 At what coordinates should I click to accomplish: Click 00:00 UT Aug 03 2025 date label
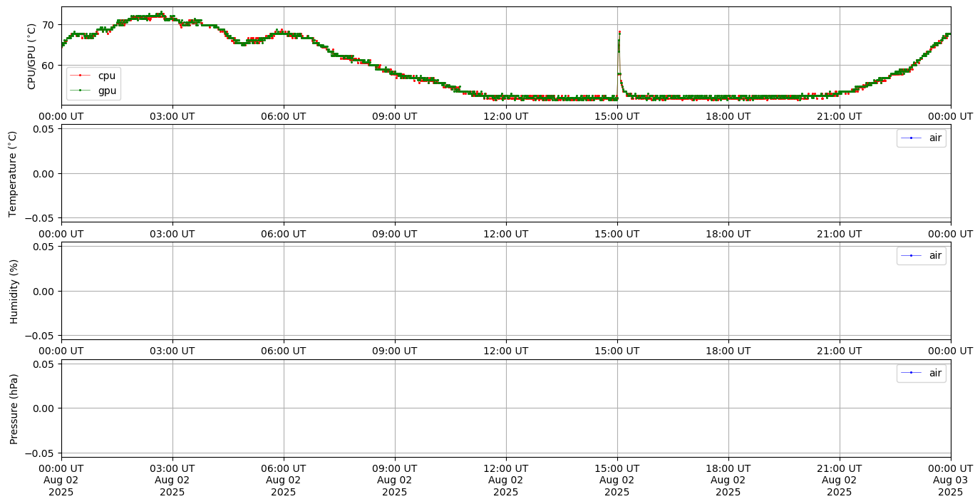[950, 480]
